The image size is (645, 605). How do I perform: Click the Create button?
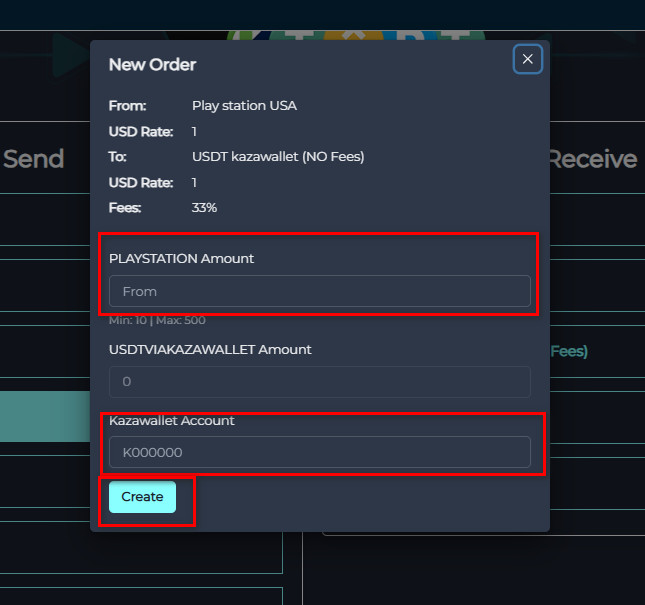pos(142,497)
